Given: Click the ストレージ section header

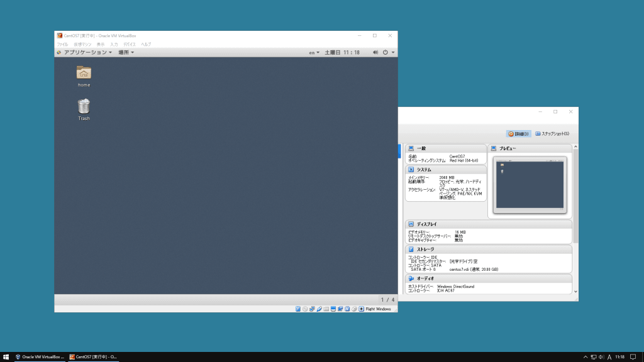Looking at the screenshot, I should click(425, 250).
